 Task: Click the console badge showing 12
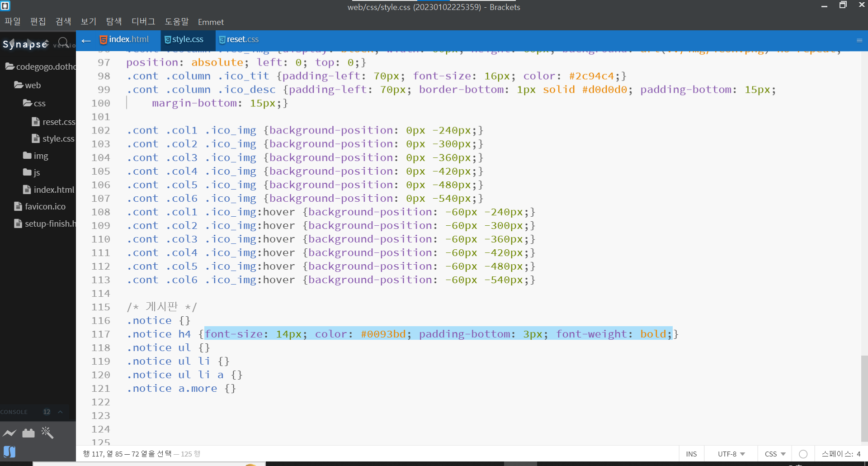[x=47, y=412]
